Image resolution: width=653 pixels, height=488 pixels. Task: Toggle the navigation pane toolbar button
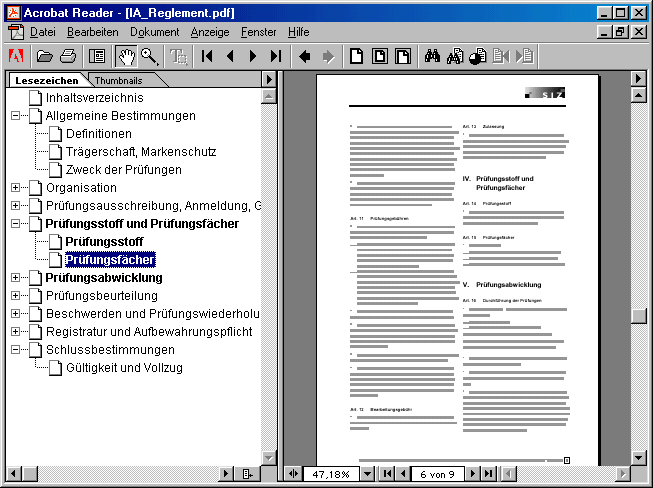(97, 56)
